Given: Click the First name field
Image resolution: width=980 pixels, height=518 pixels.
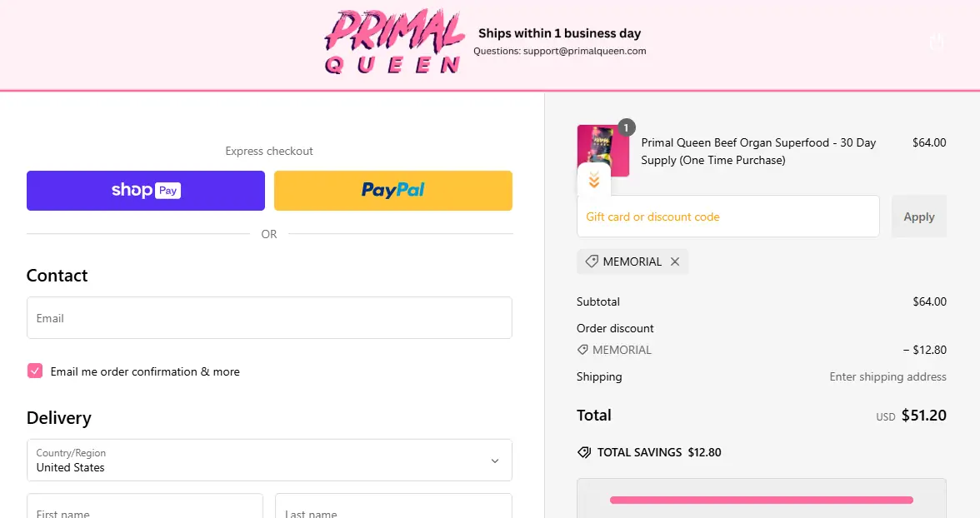Looking at the screenshot, I should point(144,508).
